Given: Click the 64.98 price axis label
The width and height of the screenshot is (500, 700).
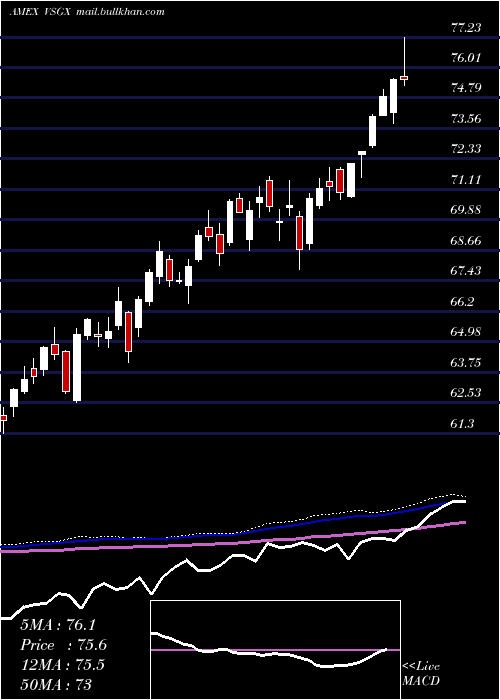Looking at the screenshot, I should point(466,332).
